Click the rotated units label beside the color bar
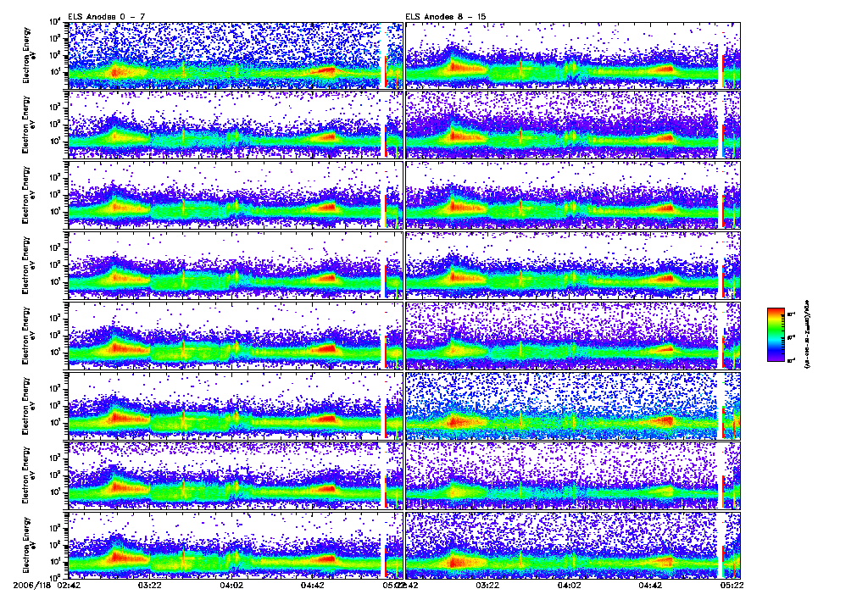 [x=807, y=334]
